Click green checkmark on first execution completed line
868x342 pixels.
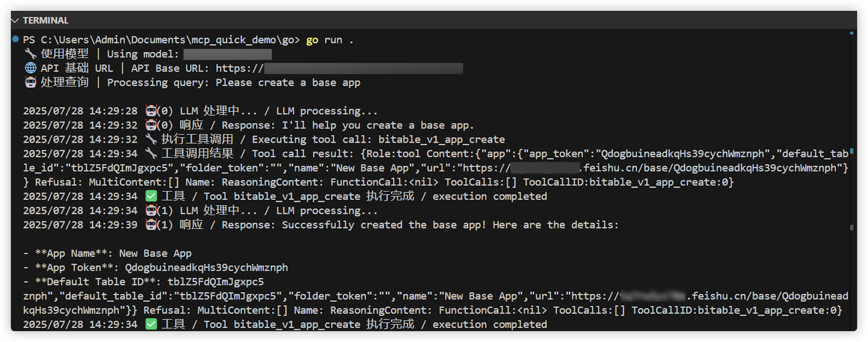coord(151,196)
